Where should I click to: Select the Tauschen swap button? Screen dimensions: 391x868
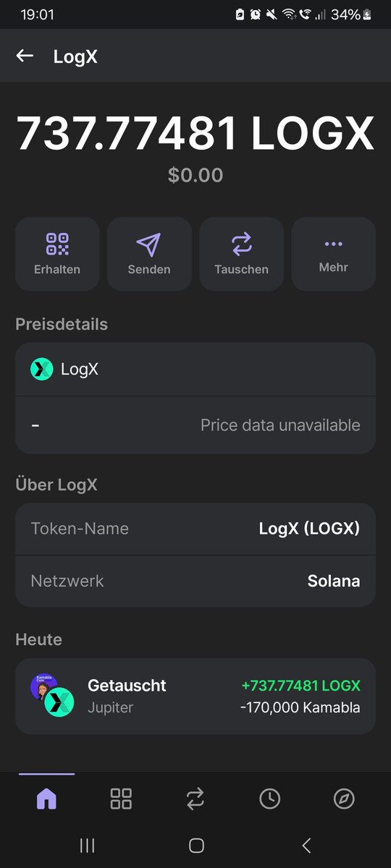click(x=241, y=254)
